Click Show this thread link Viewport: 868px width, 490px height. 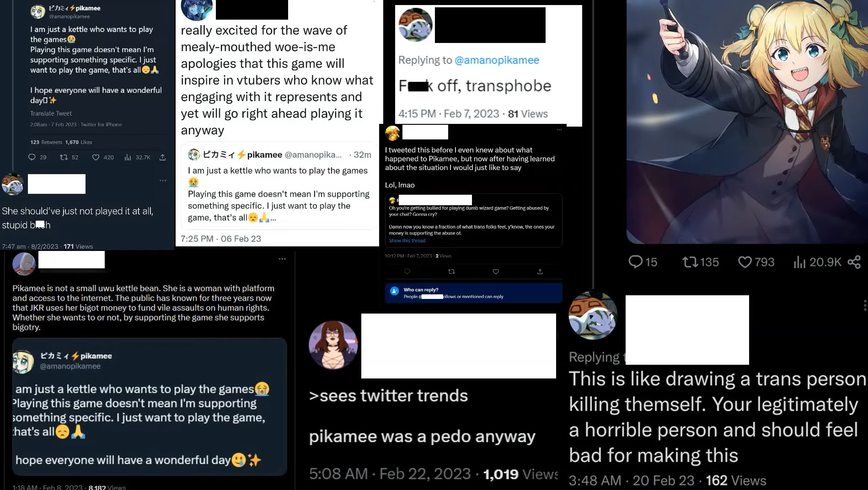407,240
